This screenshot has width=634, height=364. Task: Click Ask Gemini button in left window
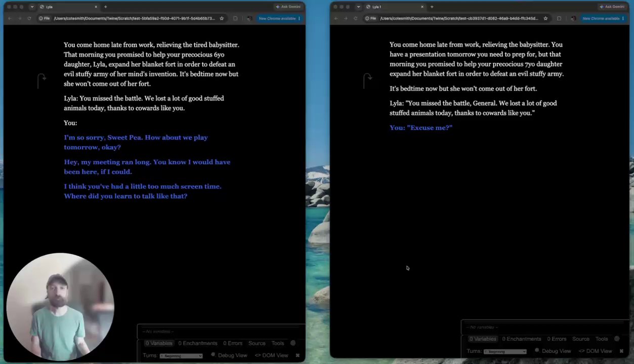288,7
